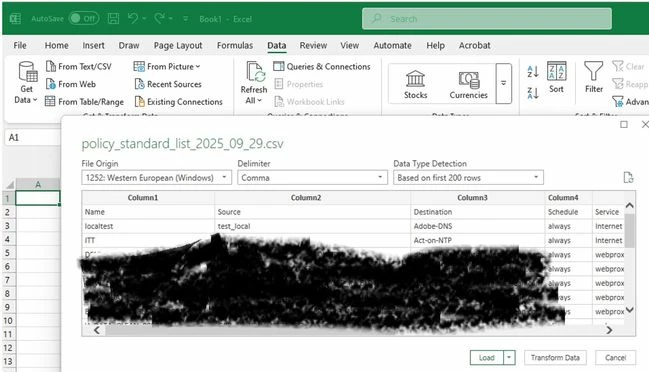Viewport: 649px width, 372px height.
Task: Click the Load button
Action: (x=487, y=358)
